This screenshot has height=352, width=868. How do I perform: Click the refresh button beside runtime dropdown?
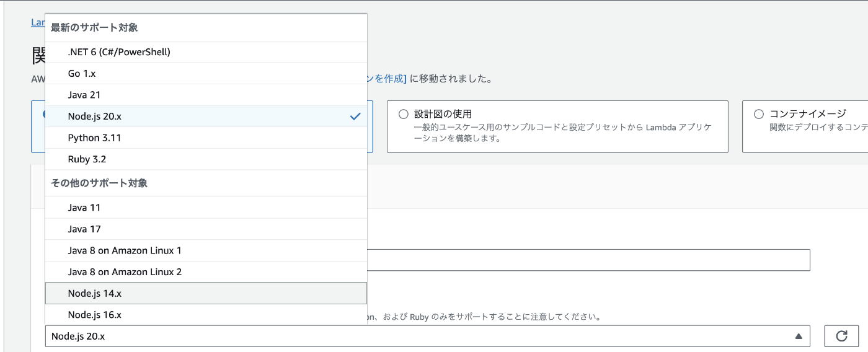[x=841, y=336]
